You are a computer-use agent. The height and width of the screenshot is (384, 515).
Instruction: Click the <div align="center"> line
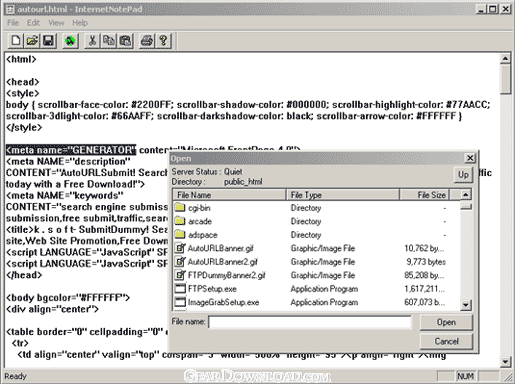point(52,309)
